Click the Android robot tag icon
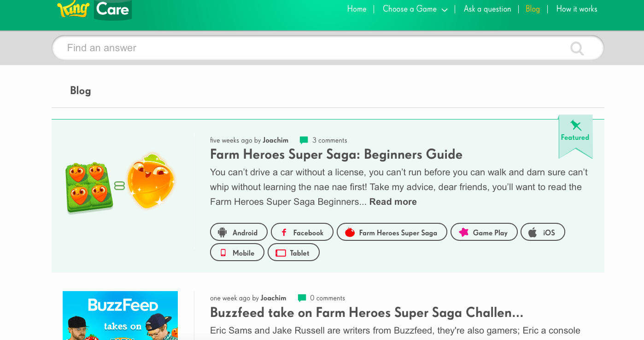Screen dimensions: 644x340 pyautogui.click(x=222, y=233)
